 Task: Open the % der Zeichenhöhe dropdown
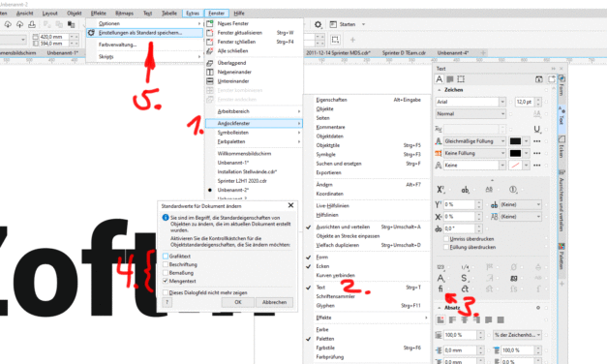point(517,335)
